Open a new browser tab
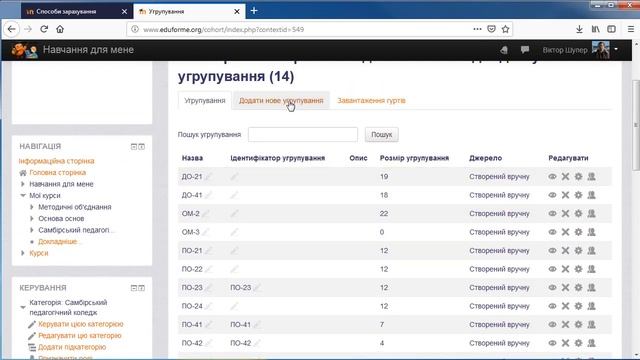Image resolution: width=640 pixels, height=360 pixels. [254, 11]
